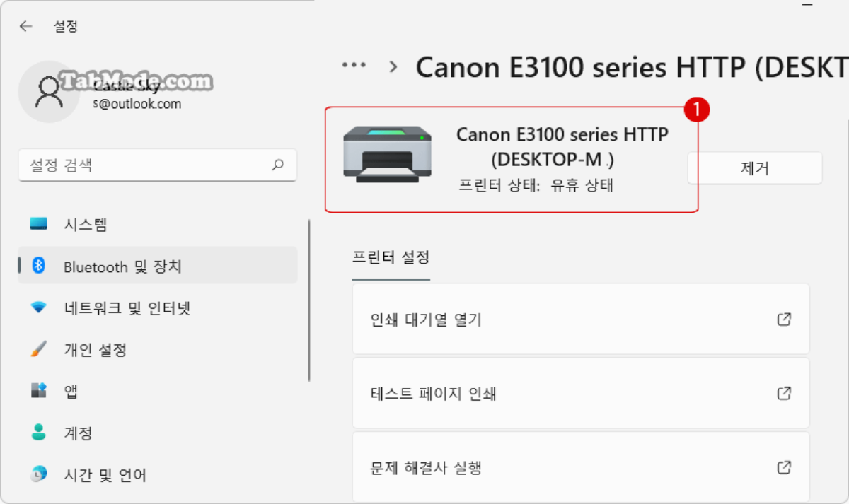Click the Canon E3100 series page title
Screen dimensions: 849x504
point(623,66)
